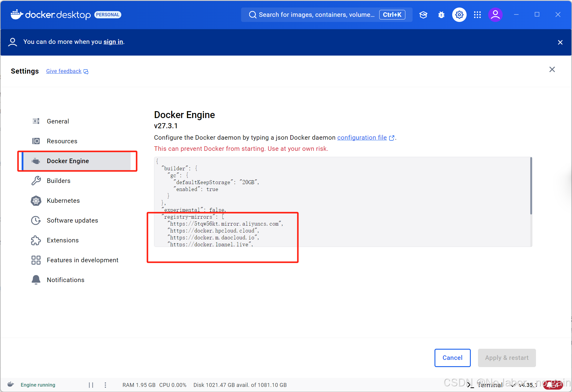Click the Cancel button
This screenshot has width=572, height=392.
[x=452, y=358]
